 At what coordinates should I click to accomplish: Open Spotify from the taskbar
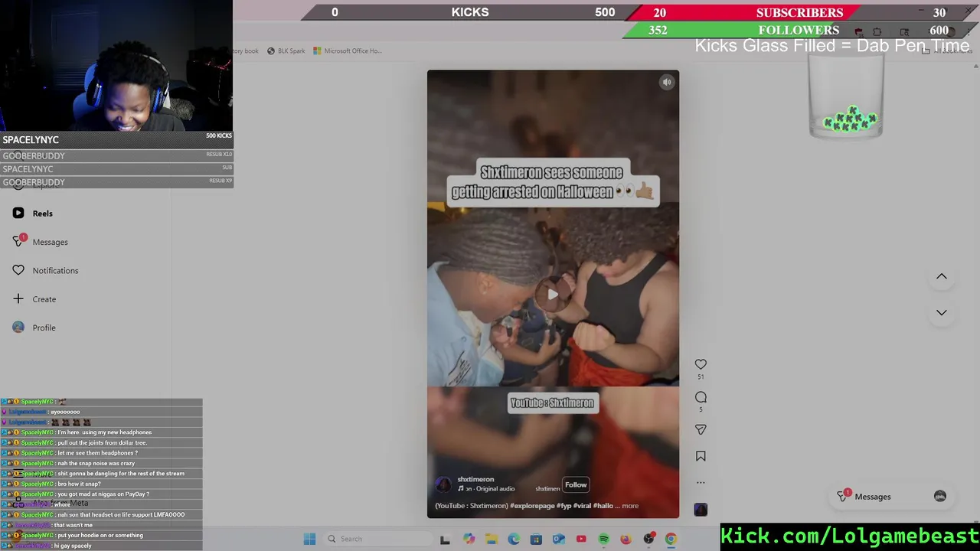click(x=603, y=540)
